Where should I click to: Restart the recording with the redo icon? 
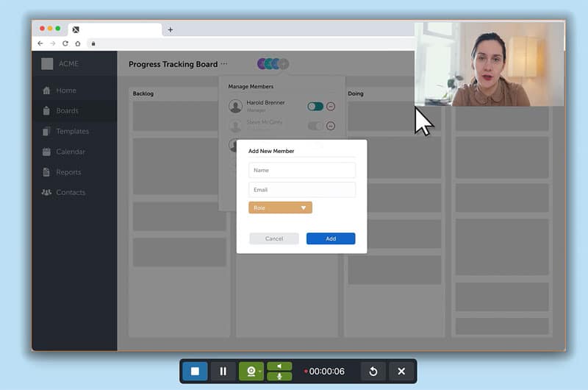[x=373, y=372]
